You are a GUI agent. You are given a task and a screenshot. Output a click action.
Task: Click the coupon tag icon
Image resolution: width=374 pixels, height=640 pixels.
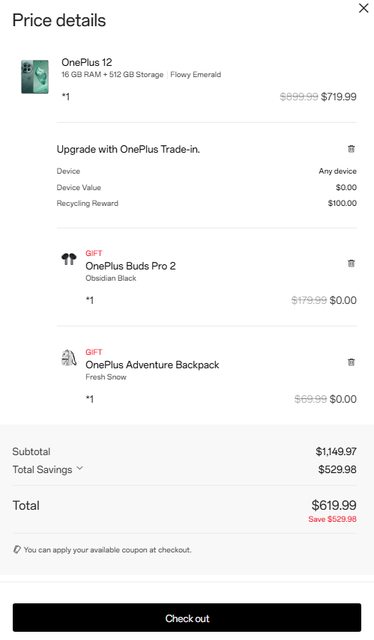[17, 549]
